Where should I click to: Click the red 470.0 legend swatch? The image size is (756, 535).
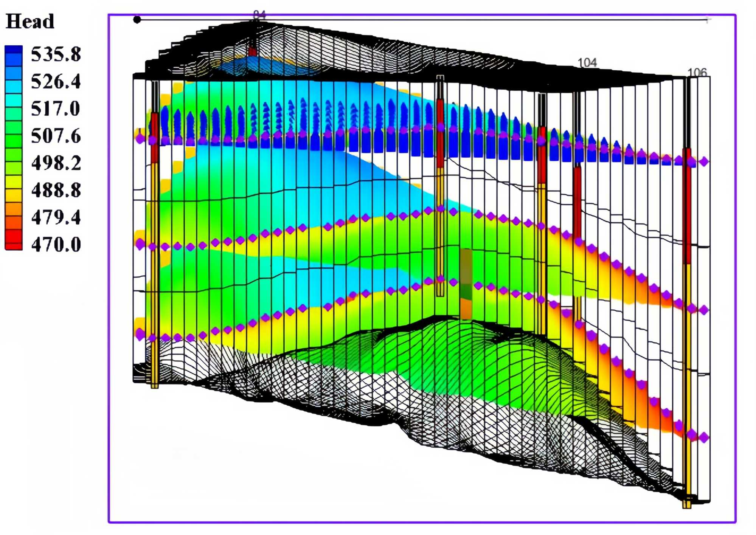(14, 242)
